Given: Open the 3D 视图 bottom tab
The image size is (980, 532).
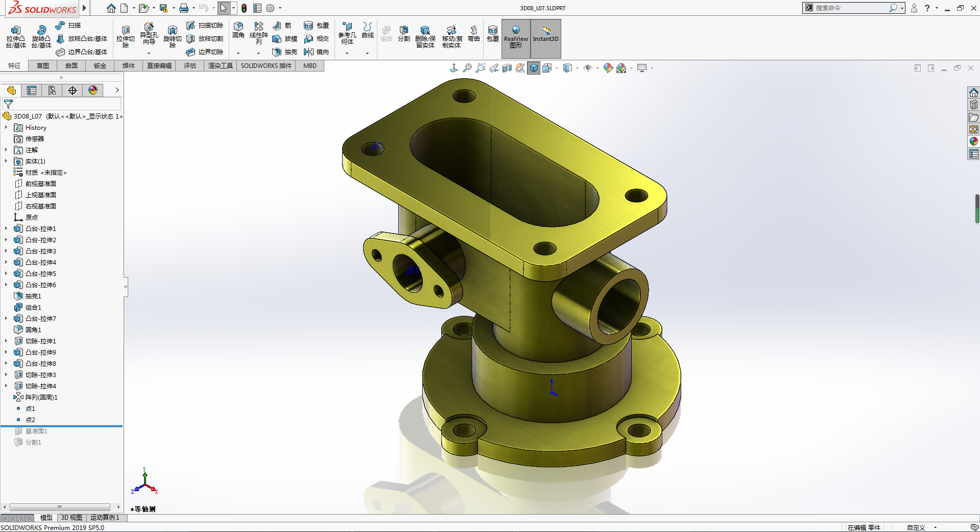Looking at the screenshot, I should (x=71, y=518).
